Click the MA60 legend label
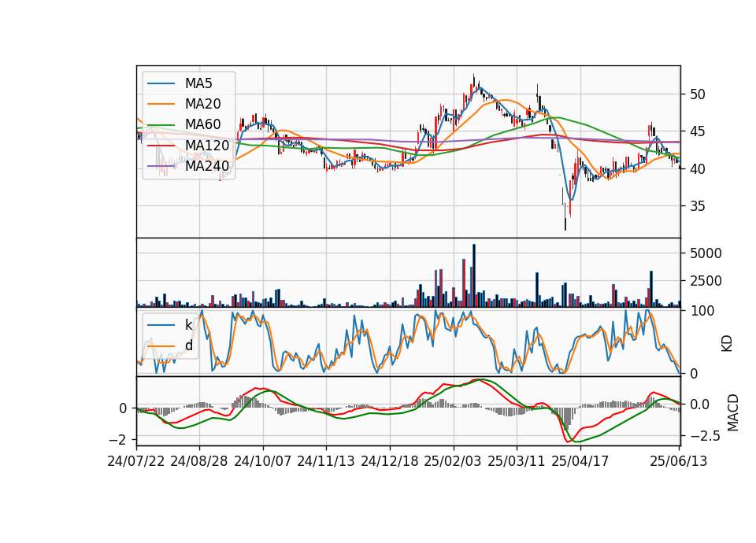 [x=202, y=124]
